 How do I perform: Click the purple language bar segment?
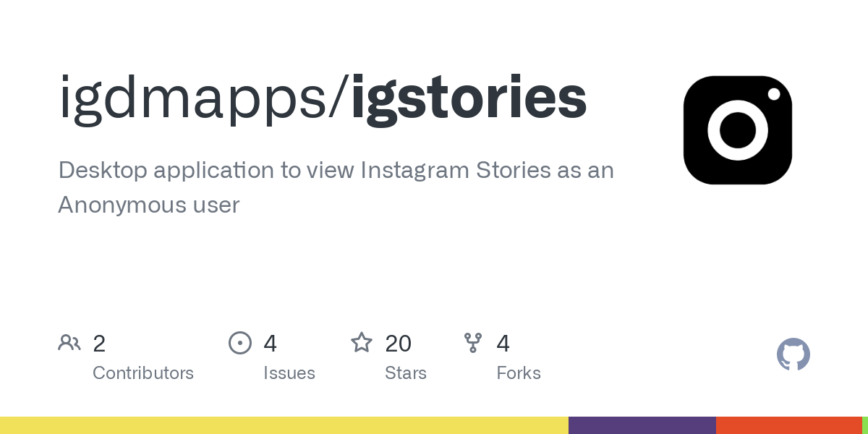pyautogui.click(x=642, y=425)
